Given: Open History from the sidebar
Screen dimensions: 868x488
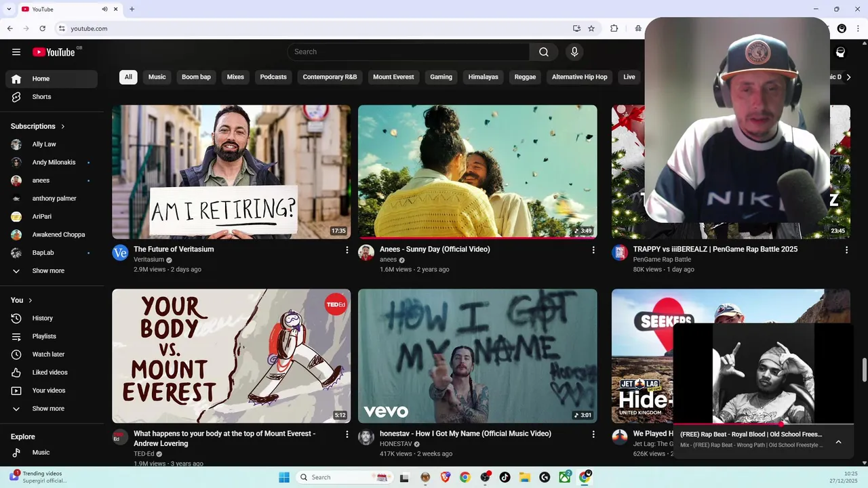Looking at the screenshot, I should point(52,319).
